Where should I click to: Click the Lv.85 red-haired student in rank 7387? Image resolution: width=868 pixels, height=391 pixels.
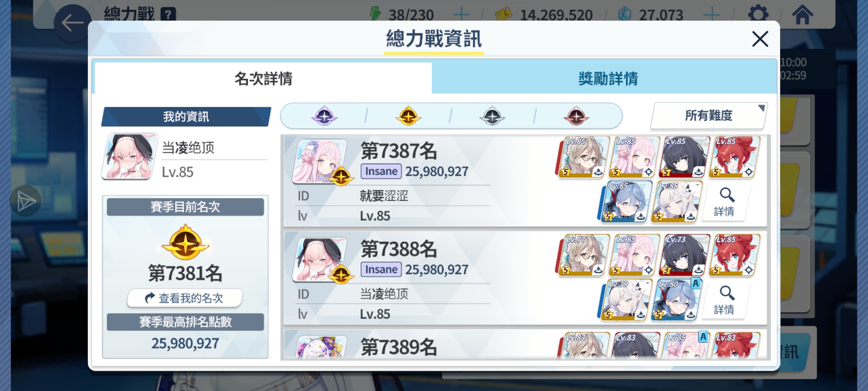pos(735,157)
